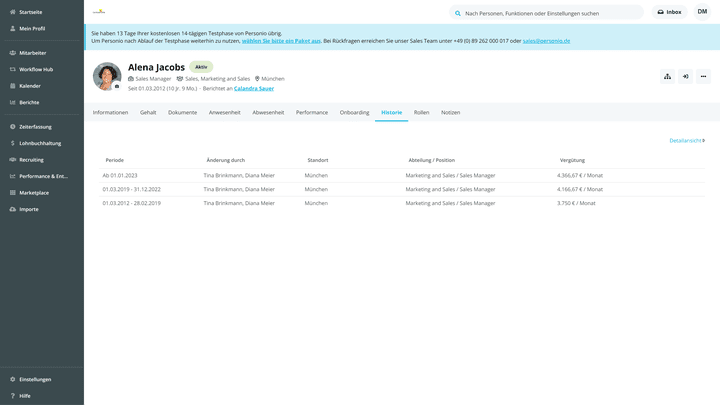This screenshot has width=720, height=405.
Task: Open Einstellungen gear in sidebar
Action: click(11, 379)
